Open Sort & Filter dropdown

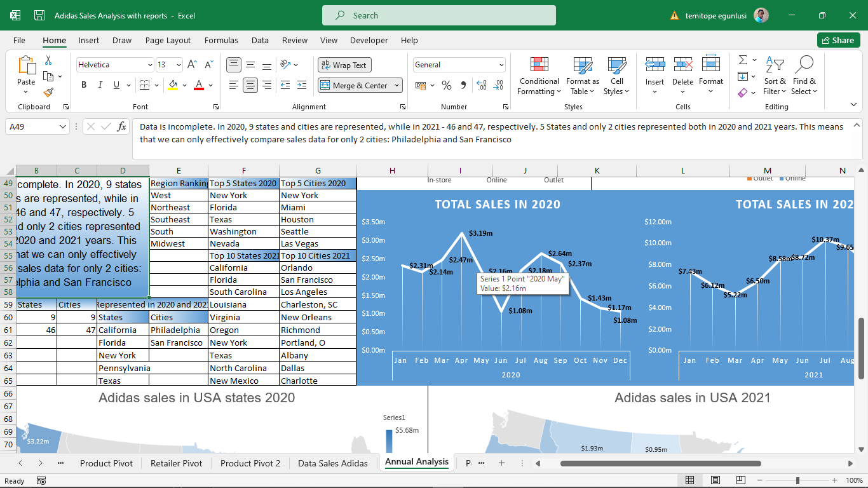pos(775,76)
